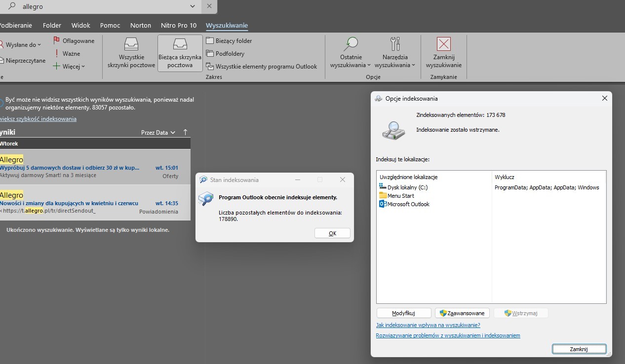Expand the search box dropdown arrow
The image size is (625, 364).
(193, 6)
